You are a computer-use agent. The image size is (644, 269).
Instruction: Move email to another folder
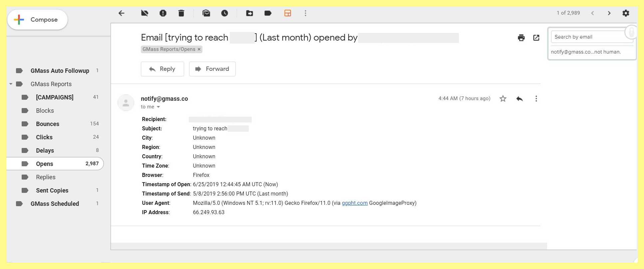(249, 13)
